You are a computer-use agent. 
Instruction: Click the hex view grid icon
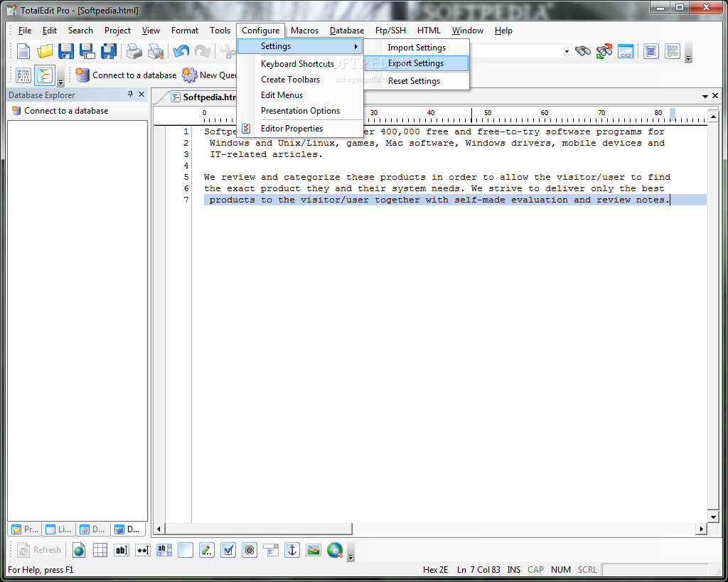pos(23,75)
